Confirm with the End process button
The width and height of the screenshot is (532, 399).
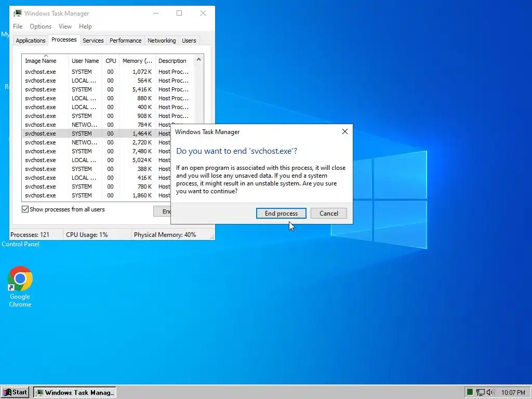(x=281, y=214)
